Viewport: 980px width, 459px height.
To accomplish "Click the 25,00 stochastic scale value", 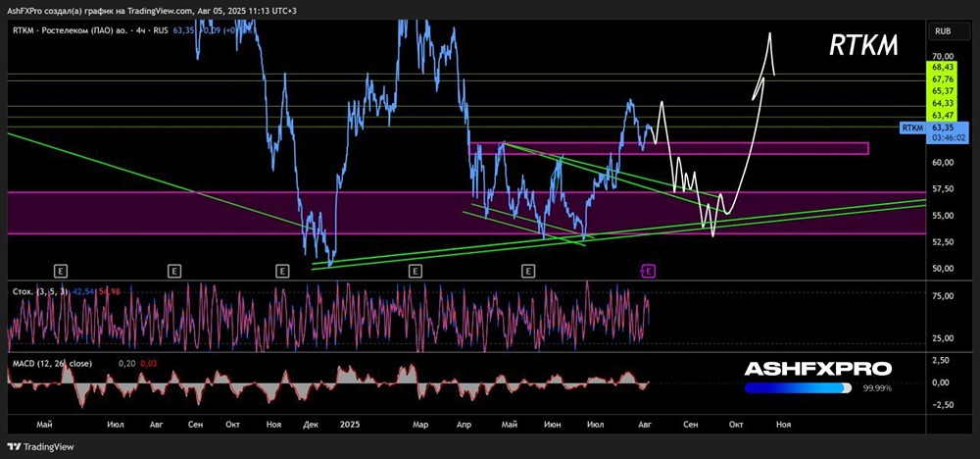I will [x=942, y=338].
